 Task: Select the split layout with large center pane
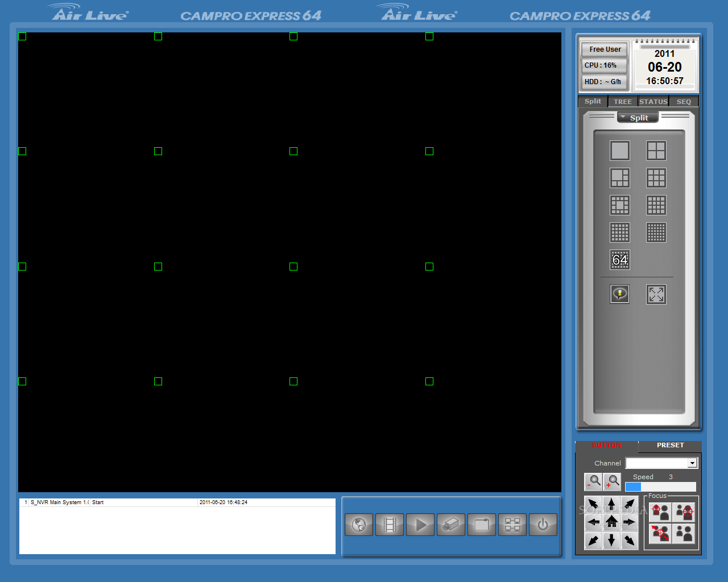click(620, 205)
